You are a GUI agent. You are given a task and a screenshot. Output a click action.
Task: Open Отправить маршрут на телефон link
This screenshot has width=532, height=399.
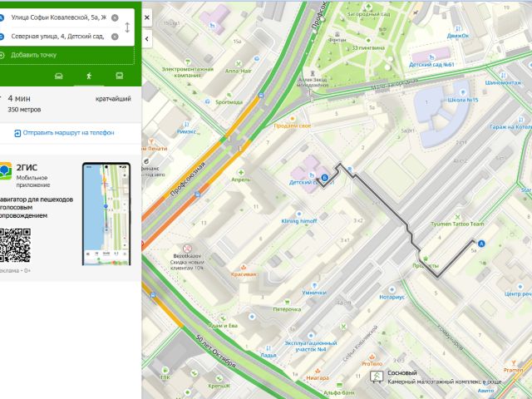[x=65, y=133]
